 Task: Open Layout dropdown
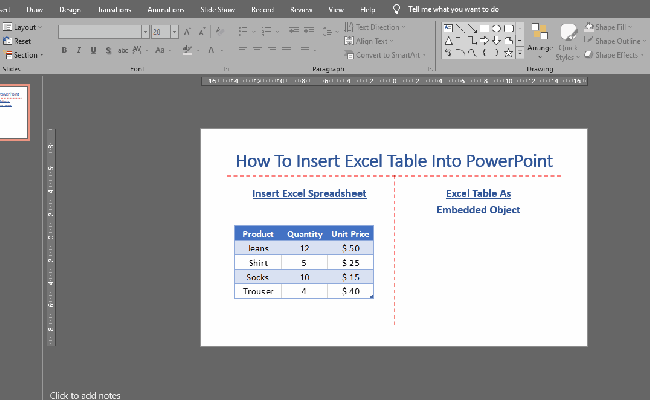point(22,27)
